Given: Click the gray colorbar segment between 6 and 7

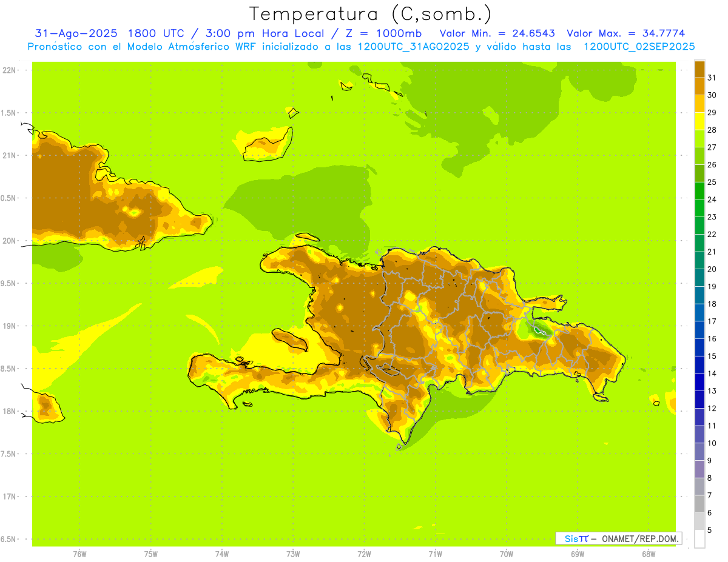Looking at the screenshot, I should coord(699,504).
